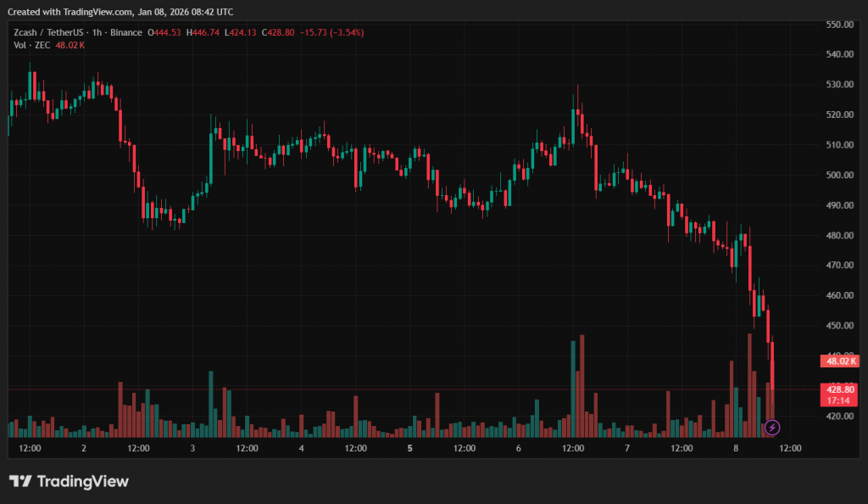Click the purple lightning bolt event icon
Image resolution: width=868 pixels, height=504 pixels.
[x=771, y=427]
